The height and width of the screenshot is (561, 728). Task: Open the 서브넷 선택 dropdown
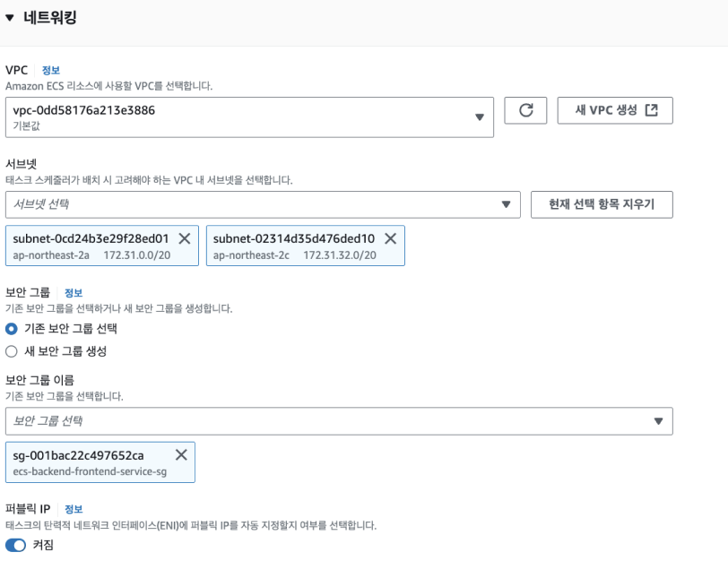tap(263, 204)
